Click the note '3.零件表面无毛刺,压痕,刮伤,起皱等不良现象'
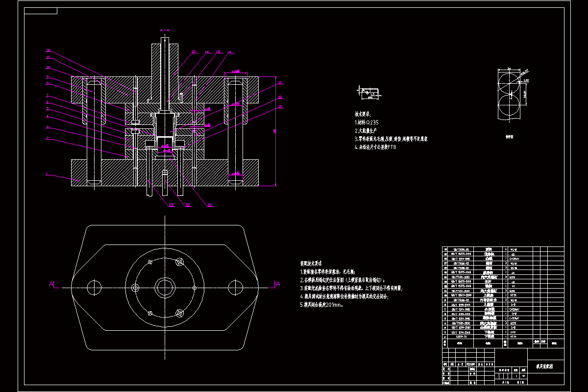 [x=392, y=139]
